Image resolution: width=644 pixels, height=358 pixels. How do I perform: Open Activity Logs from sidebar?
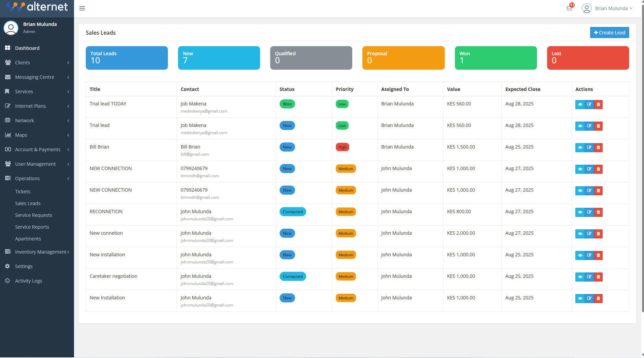tap(28, 281)
